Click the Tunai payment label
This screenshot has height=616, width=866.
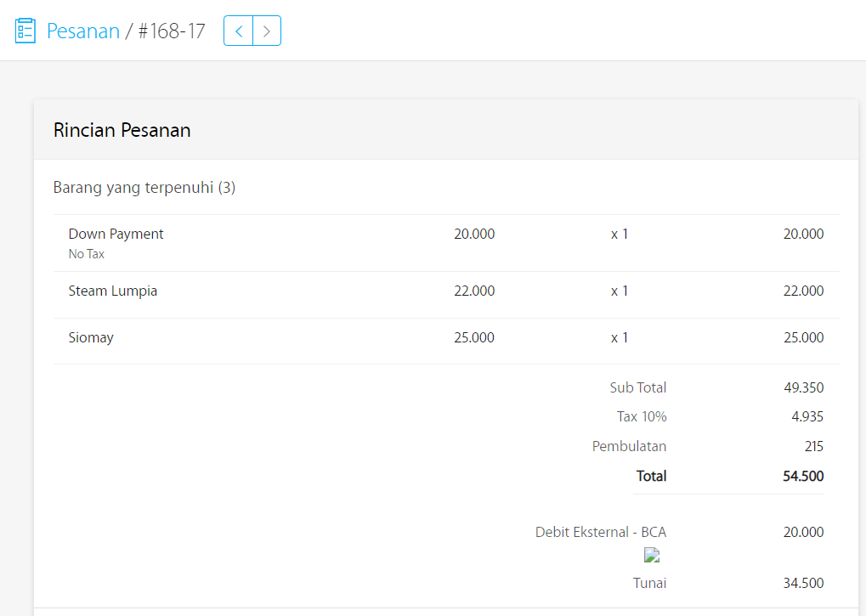(649, 583)
